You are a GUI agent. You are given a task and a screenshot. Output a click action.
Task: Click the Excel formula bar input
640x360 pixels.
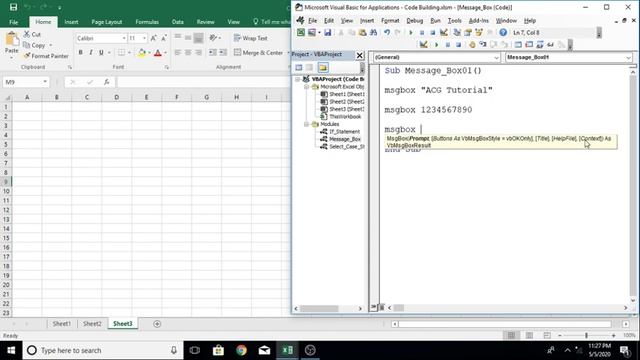click(x=203, y=82)
